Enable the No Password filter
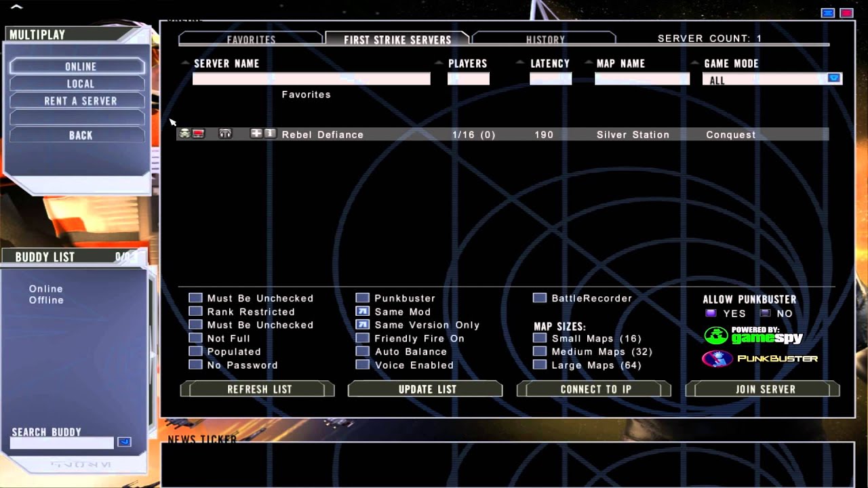The image size is (868, 488). coord(195,365)
